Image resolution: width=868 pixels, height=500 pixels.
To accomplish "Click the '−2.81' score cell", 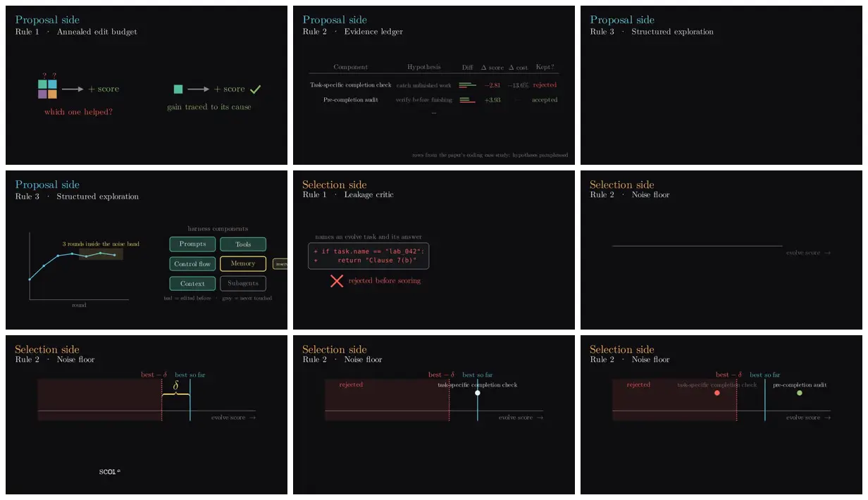I will tap(492, 85).
